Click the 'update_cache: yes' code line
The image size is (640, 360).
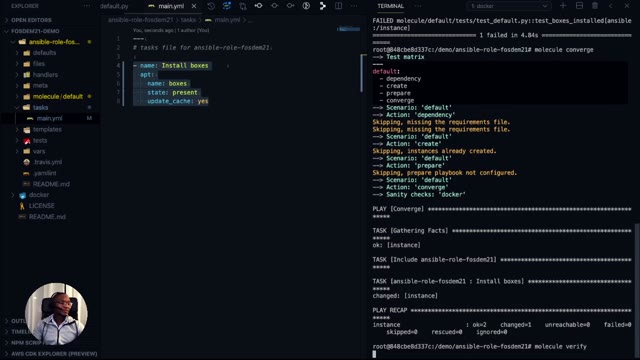pyautogui.click(x=178, y=101)
